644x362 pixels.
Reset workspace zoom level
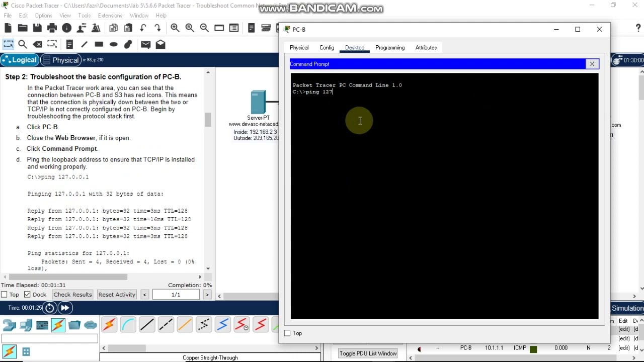tap(190, 28)
